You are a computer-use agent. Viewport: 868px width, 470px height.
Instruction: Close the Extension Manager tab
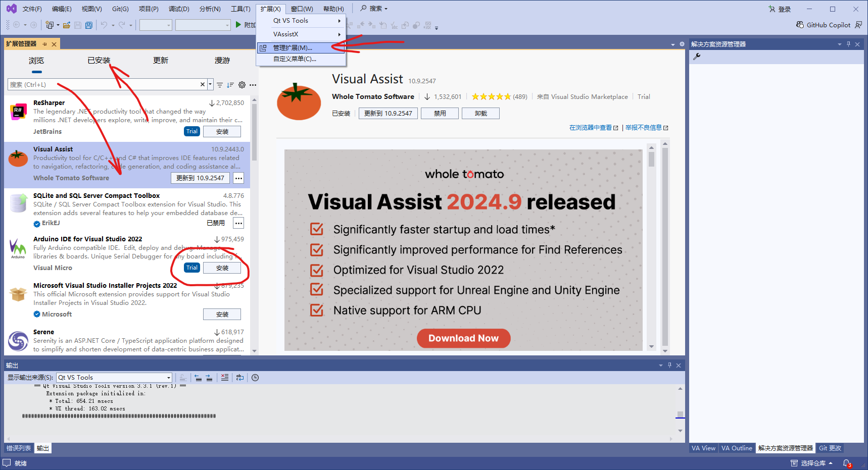click(x=54, y=44)
